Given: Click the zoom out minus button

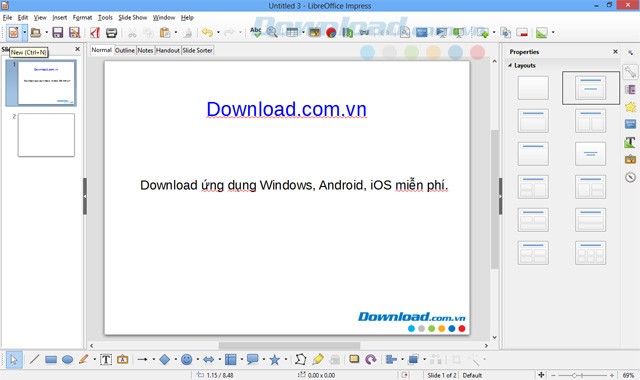Looking at the screenshot, I should 553,375.
